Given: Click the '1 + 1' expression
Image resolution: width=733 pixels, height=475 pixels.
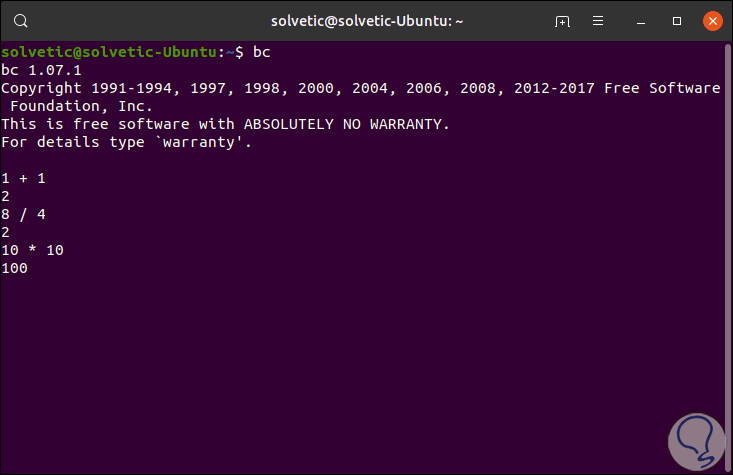Looking at the screenshot, I should (x=23, y=178).
